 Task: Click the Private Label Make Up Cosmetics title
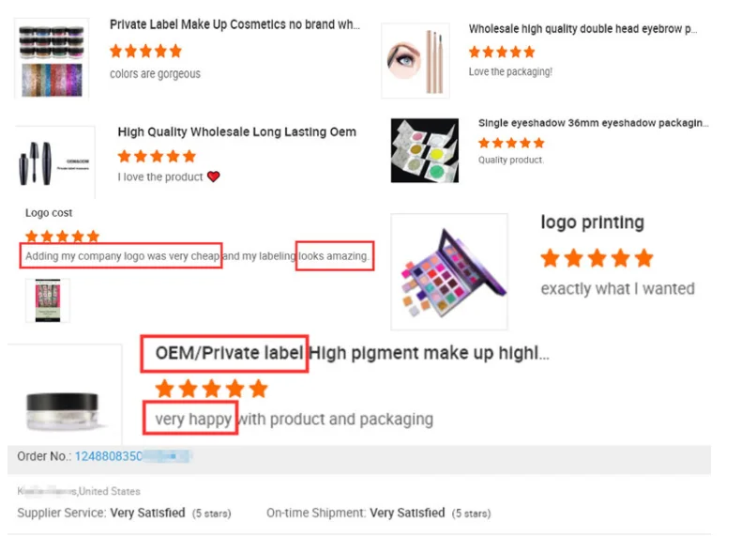tap(234, 24)
